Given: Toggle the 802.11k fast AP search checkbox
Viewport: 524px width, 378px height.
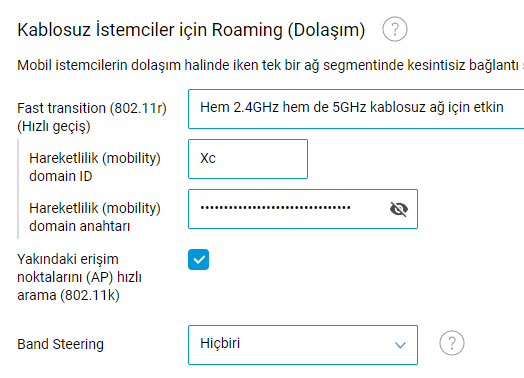Looking at the screenshot, I should [x=199, y=259].
